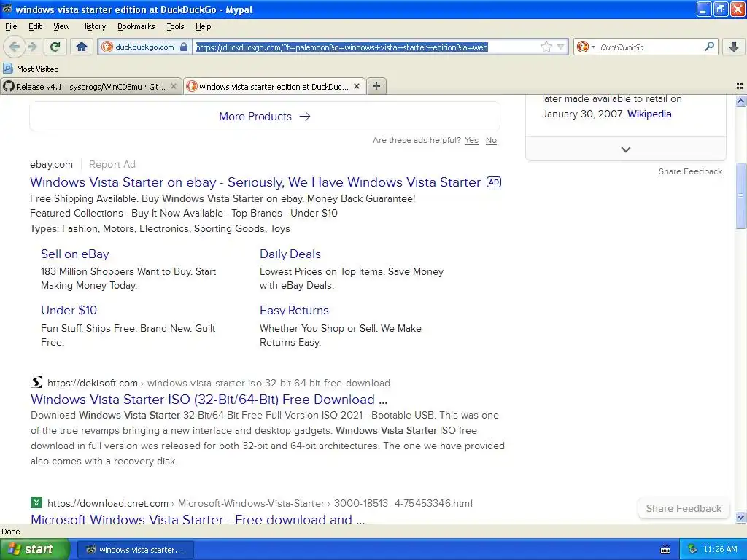This screenshot has height=560, width=747.
Task: Open the Tools menu
Action: (x=175, y=26)
